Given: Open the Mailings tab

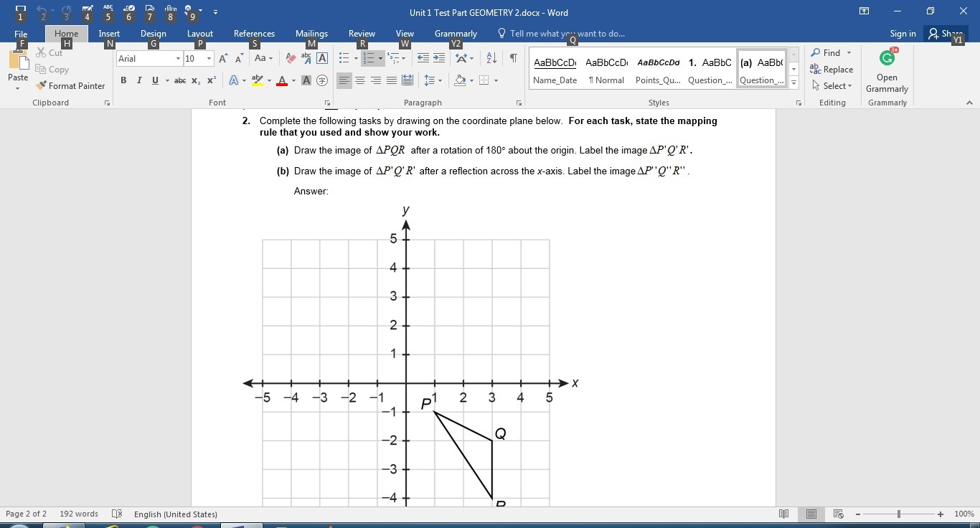Looking at the screenshot, I should pyautogui.click(x=311, y=34).
